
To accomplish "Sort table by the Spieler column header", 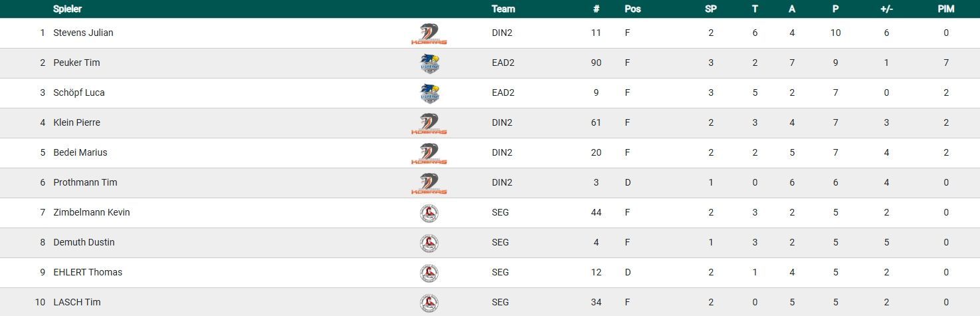I will 68,9.
